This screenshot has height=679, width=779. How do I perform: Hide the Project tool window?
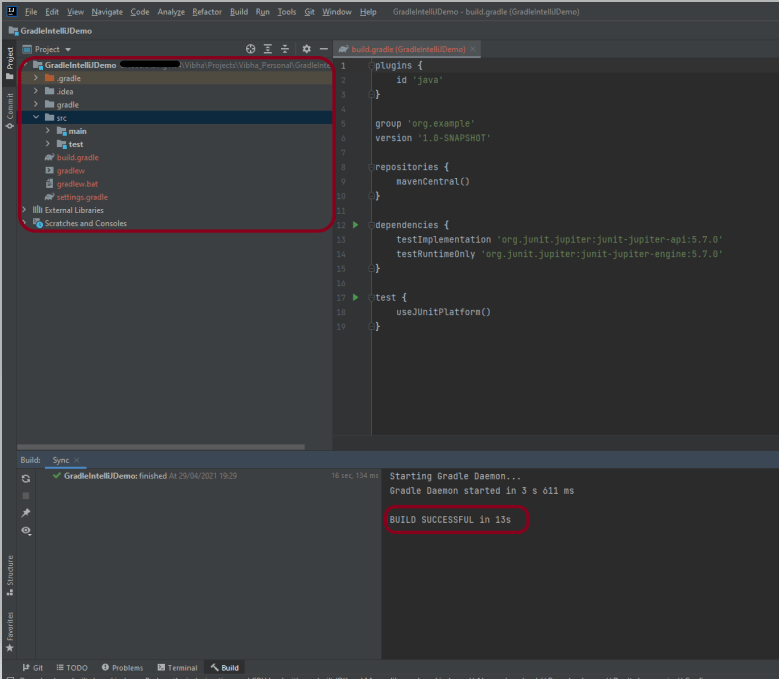tap(324, 49)
